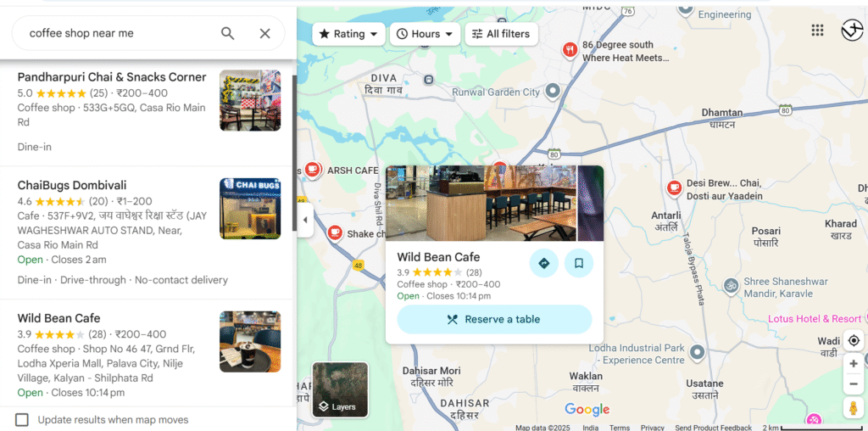Reserve a table at Wild Bean Cafe

coord(494,319)
